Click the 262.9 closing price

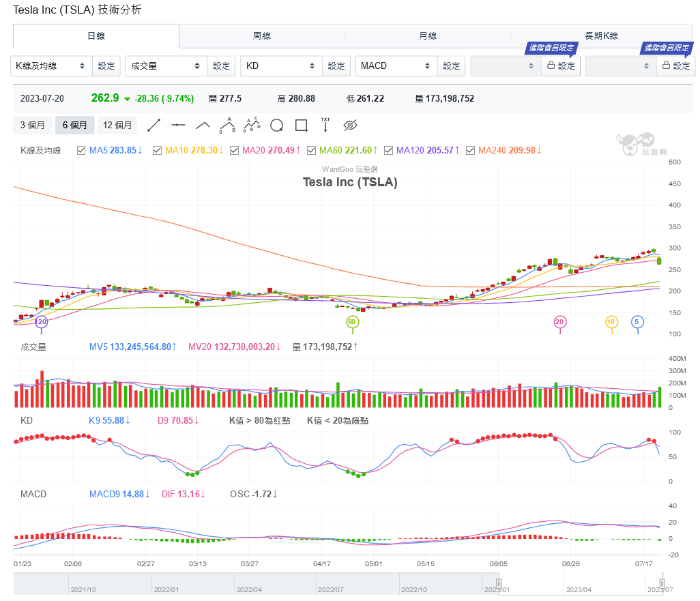click(105, 98)
